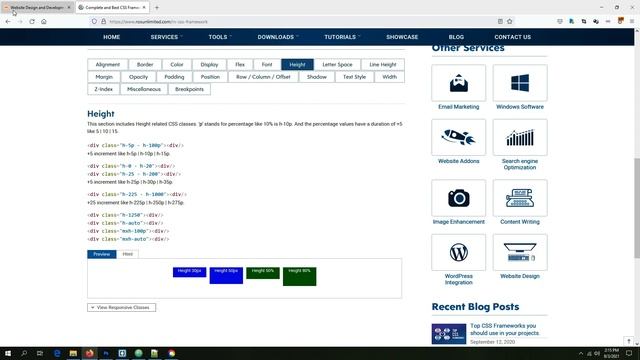Select the Miscellaneous category button
This screenshot has height=360, width=640.
pyautogui.click(x=144, y=89)
